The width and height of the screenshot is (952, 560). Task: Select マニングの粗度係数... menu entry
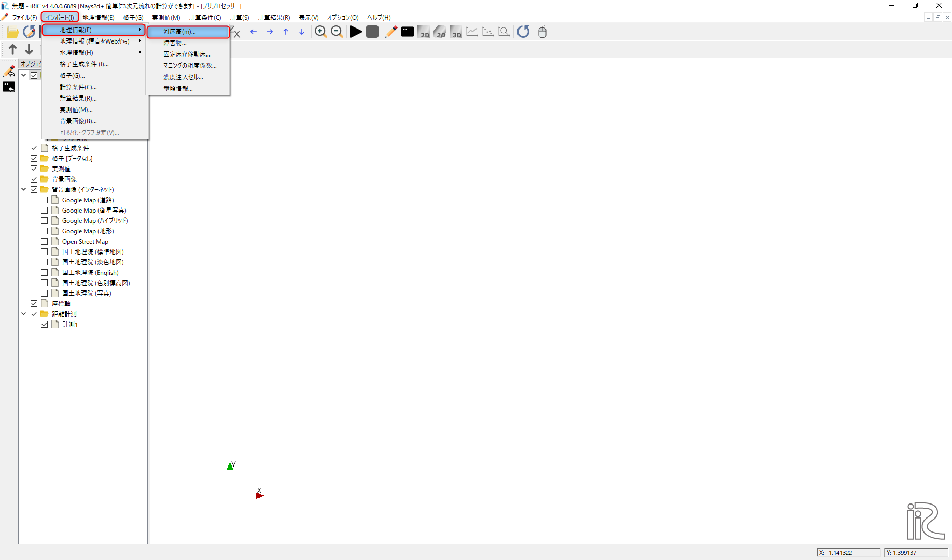pyautogui.click(x=188, y=66)
